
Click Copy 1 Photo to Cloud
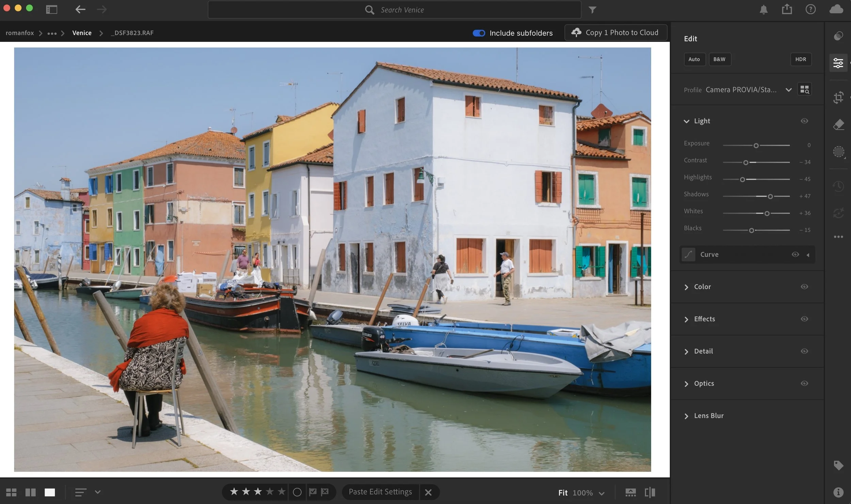click(x=615, y=33)
